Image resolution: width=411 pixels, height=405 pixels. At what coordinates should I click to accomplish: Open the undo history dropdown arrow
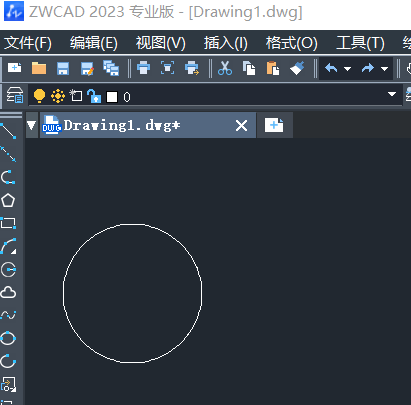tap(347, 69)
